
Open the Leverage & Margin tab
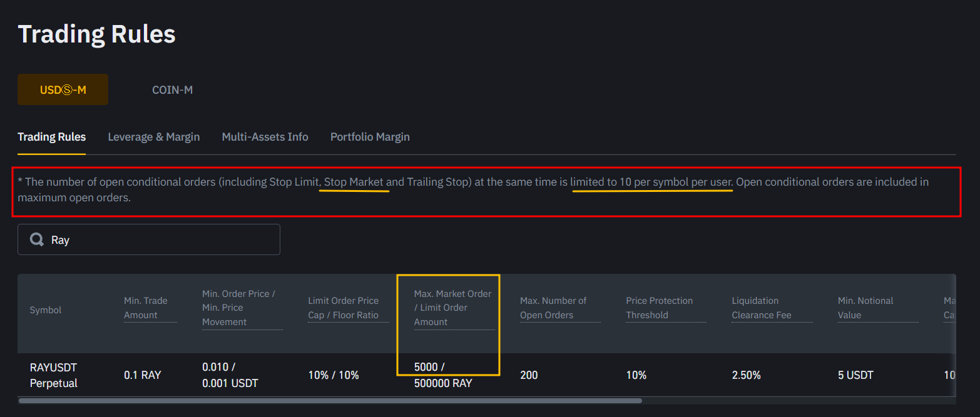(x=153, y=137)
